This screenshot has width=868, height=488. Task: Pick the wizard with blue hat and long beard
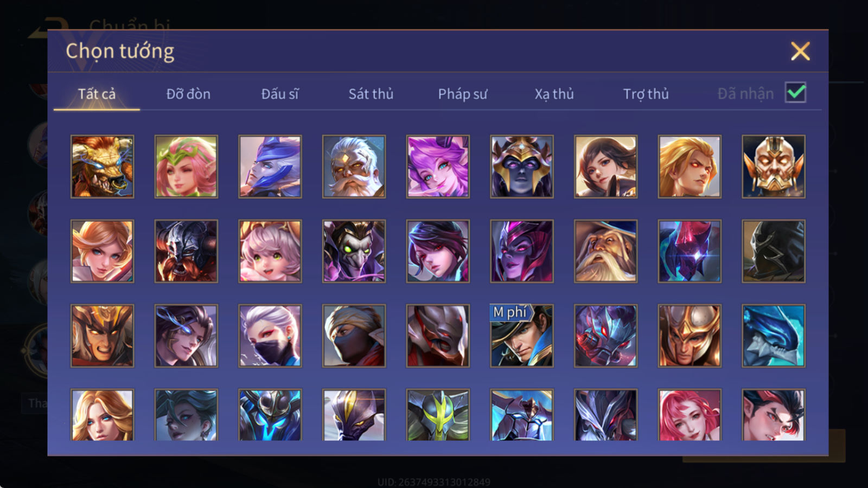click(x=606, y=251)
